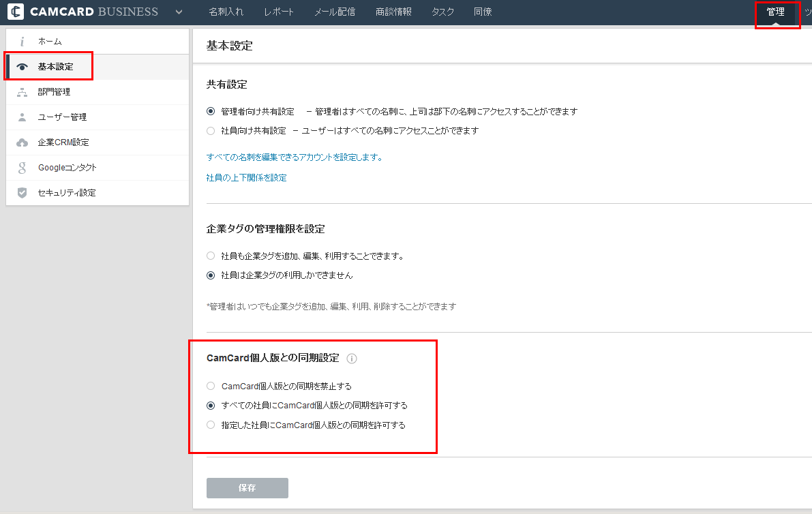Viewport: 812px width, 514px height.
Task: Click the info icon next to CamCard個人版との同期設定
Action: (x=352, y=358)
